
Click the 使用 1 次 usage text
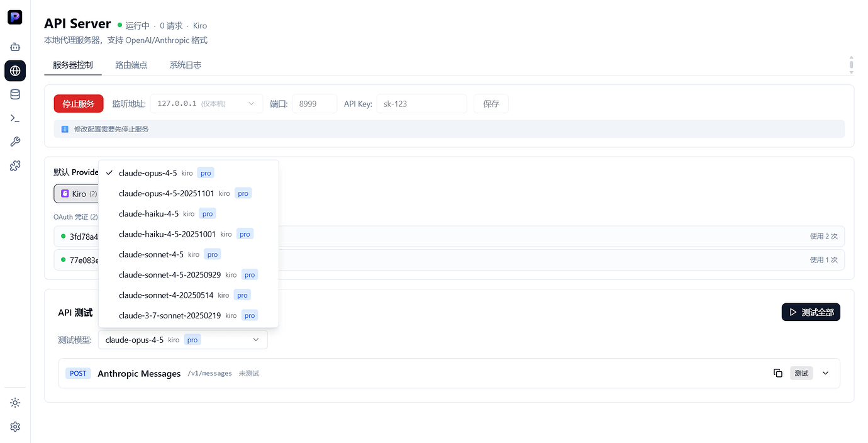point(824,260)
